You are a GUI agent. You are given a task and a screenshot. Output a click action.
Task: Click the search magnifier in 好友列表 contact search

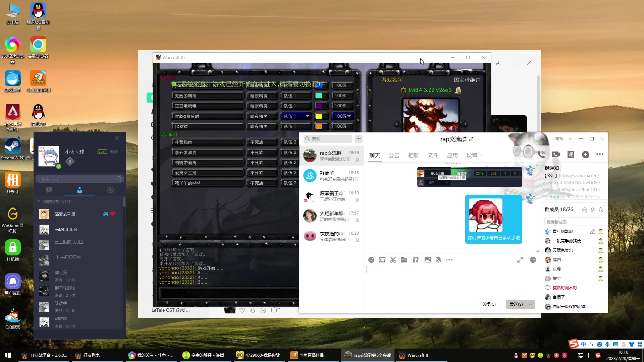(119, 179)
